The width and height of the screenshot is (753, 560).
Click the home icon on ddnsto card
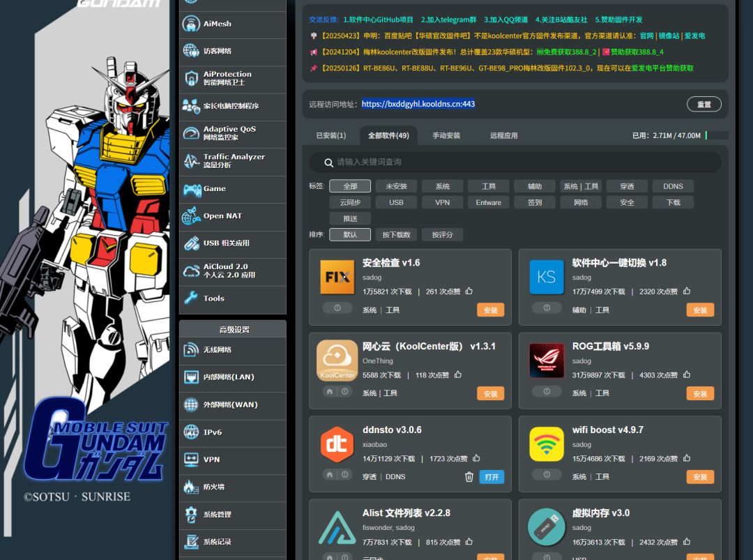(329, 474)
